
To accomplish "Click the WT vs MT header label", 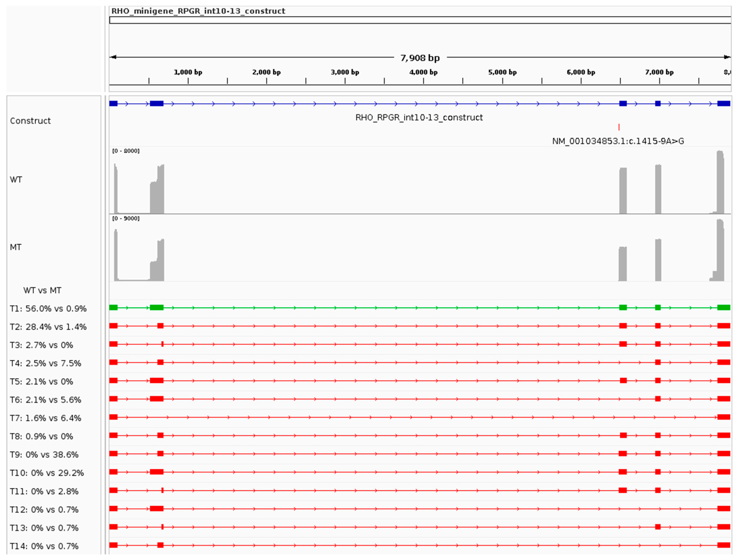I will pyautogui.click(x=42, y=290).
